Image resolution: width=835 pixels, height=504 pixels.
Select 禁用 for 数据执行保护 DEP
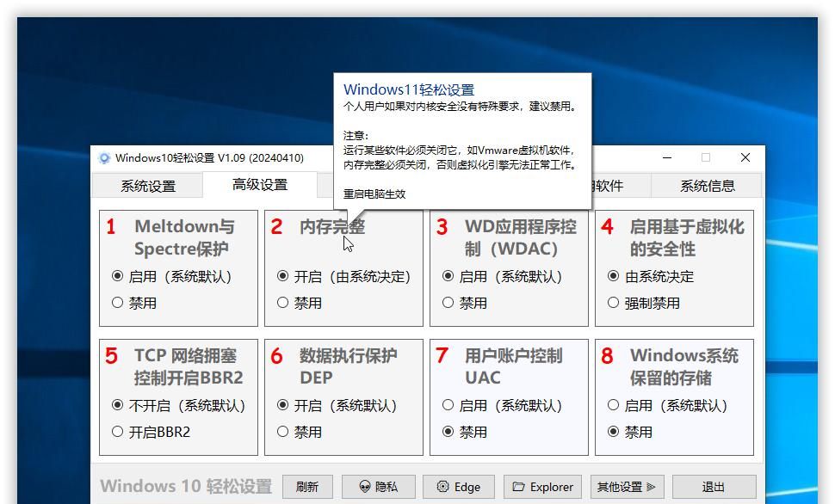coord(283,433)
